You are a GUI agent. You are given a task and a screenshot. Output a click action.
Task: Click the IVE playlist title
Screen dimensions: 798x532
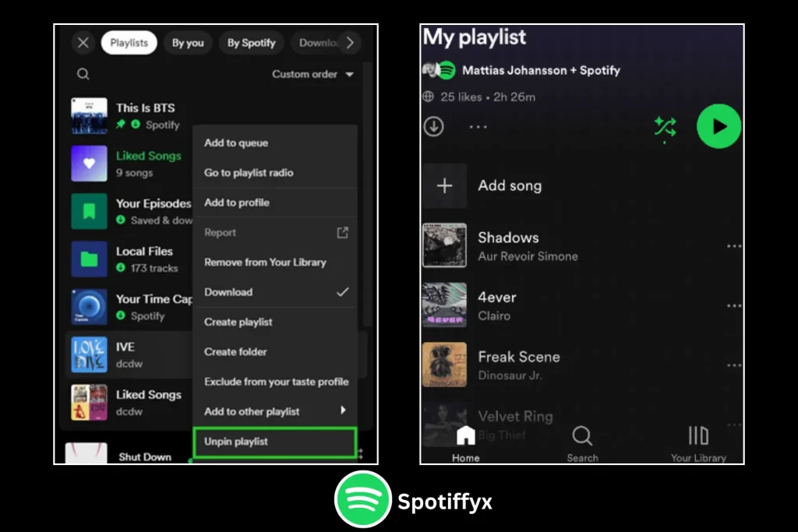pos(125,347)
